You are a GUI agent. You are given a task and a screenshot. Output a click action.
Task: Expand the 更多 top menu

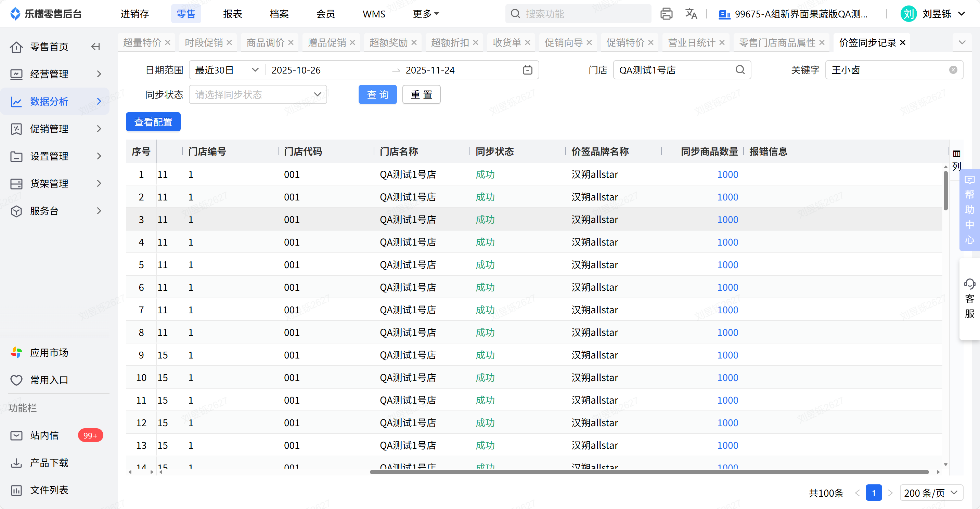[x=426, y=14]
